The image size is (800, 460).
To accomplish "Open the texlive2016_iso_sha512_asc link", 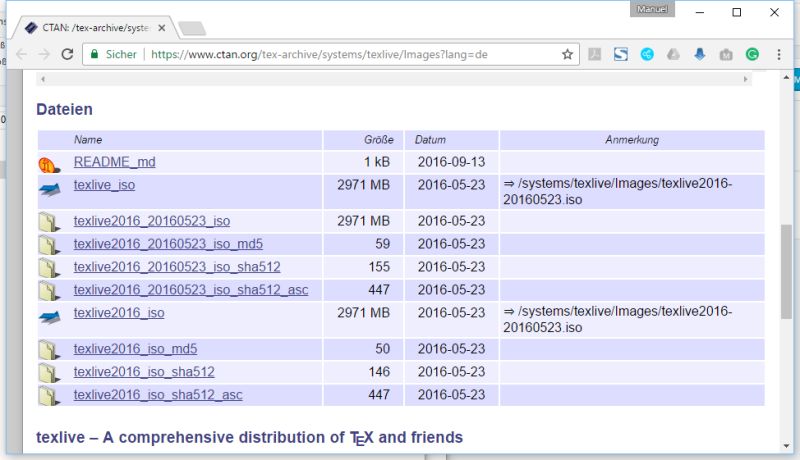I will (158, 395).
